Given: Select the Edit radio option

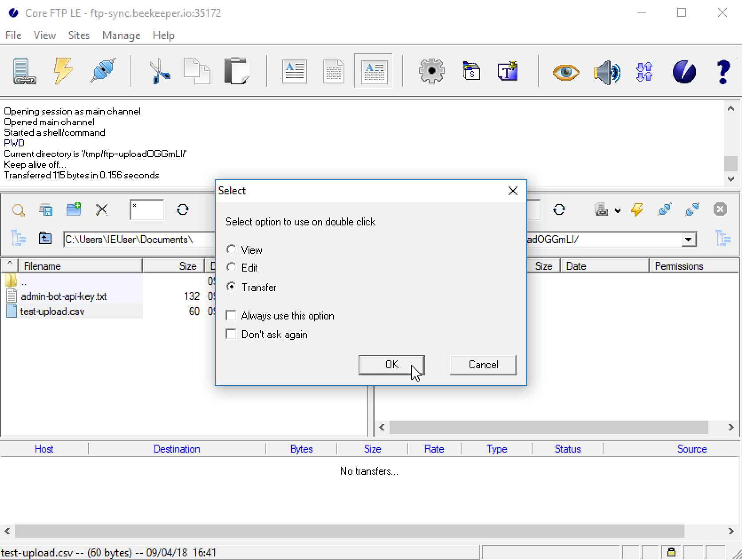Looking at the screenshot, I should click(x=231, y=268).
